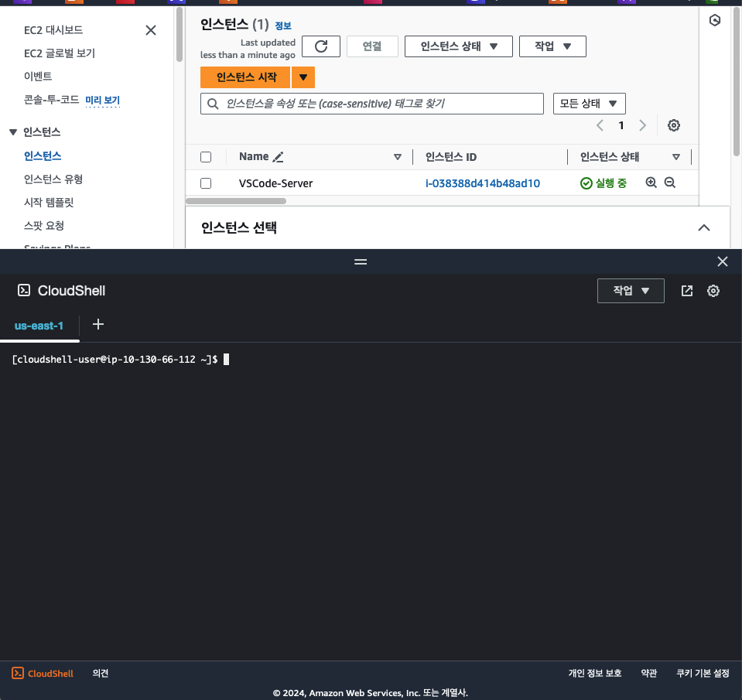Screen dimensions: 742x700
Task: Click the CloudShell terminal logo icon
Action: (24, 290)
